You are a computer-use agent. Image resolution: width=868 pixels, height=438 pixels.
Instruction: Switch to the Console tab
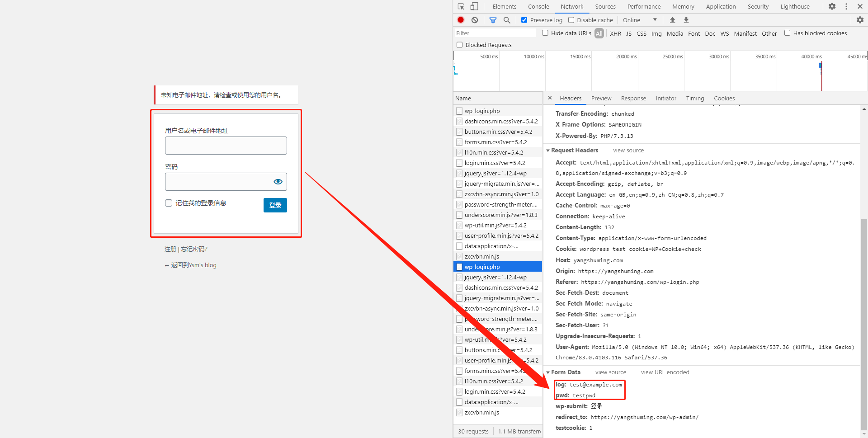tap(538, 6)
